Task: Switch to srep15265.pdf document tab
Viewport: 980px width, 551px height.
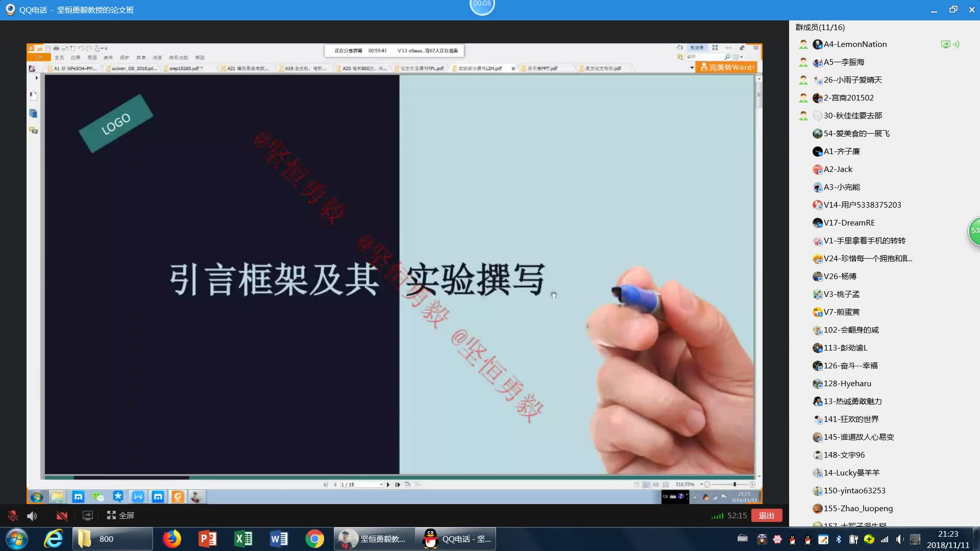Action: [186, 68]
